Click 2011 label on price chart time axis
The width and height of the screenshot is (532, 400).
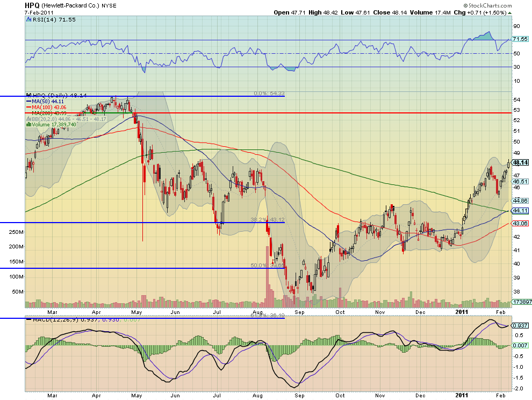tap(462, 312)
